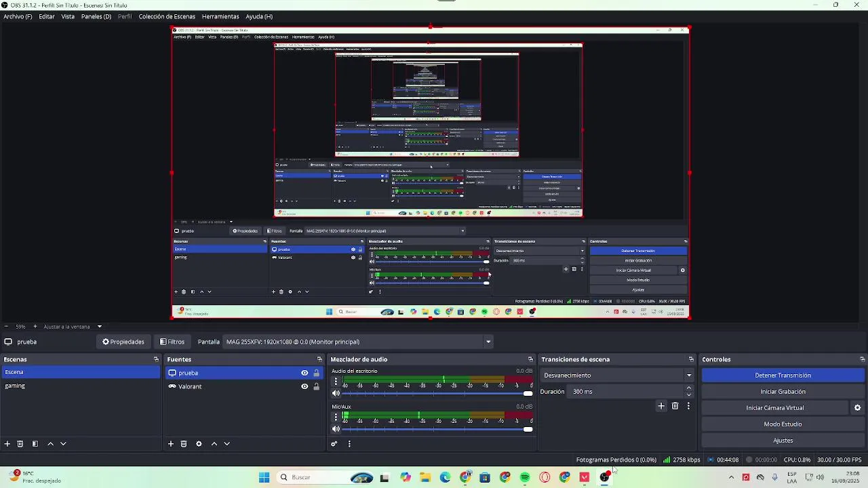The image size is (868, 488).
Task: Hide the prueba source via eye icon
Action: pos(304,373)
